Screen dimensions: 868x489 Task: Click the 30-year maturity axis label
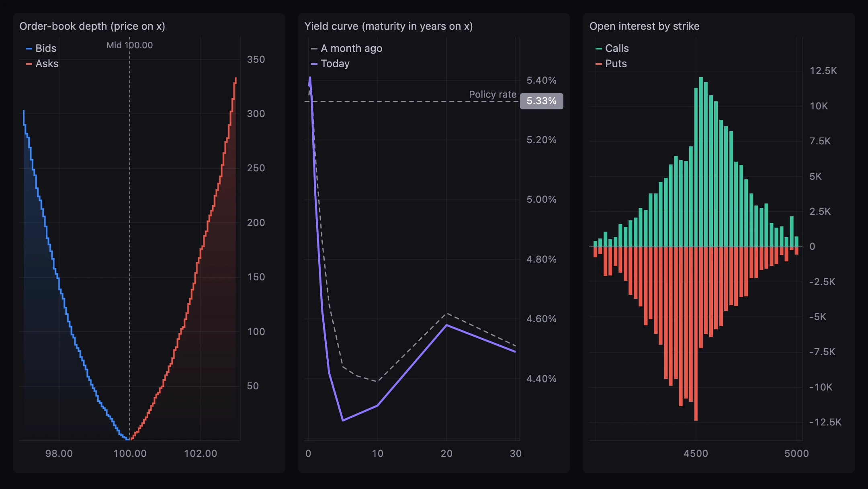(516, 454)
